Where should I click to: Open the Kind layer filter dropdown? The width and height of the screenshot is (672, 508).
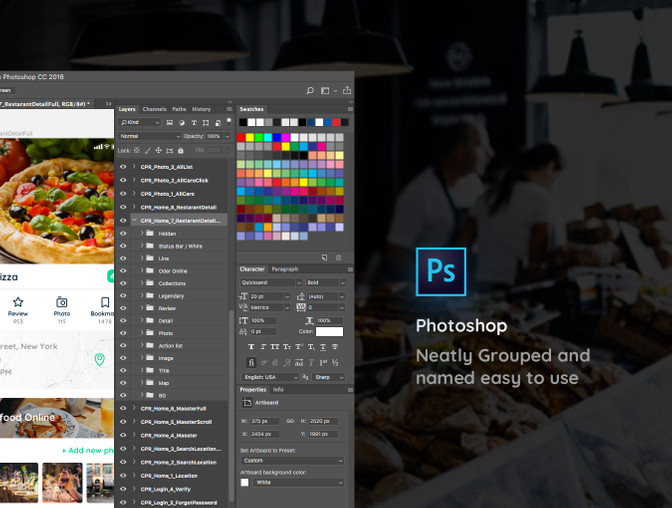click(140, 123)
